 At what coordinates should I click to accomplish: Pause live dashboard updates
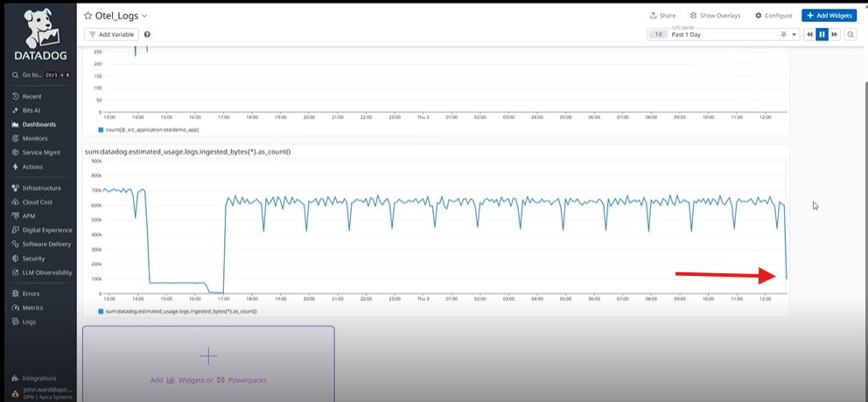point(822,34)
